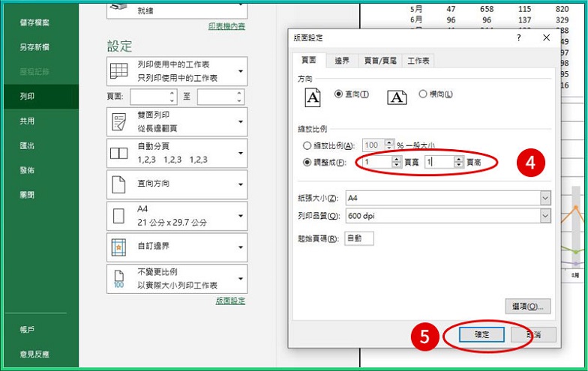Open the 不變更比例 scaling dropdown

(177, 279)
